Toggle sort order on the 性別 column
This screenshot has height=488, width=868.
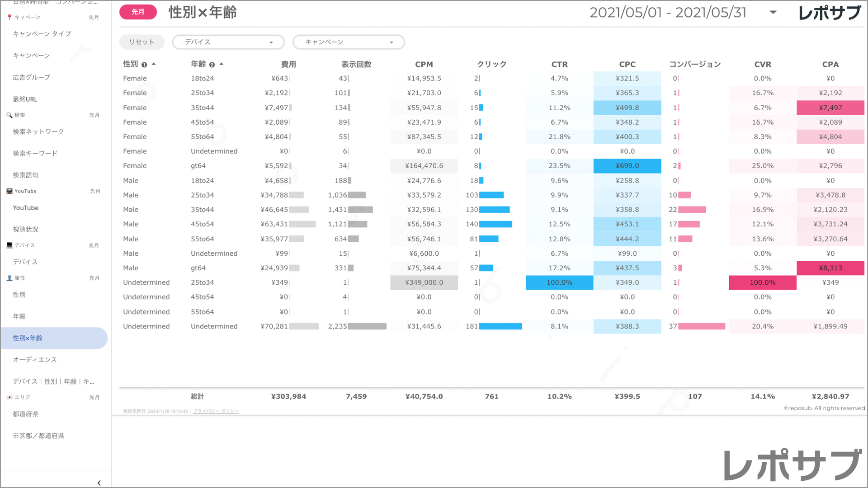(153, 64)
